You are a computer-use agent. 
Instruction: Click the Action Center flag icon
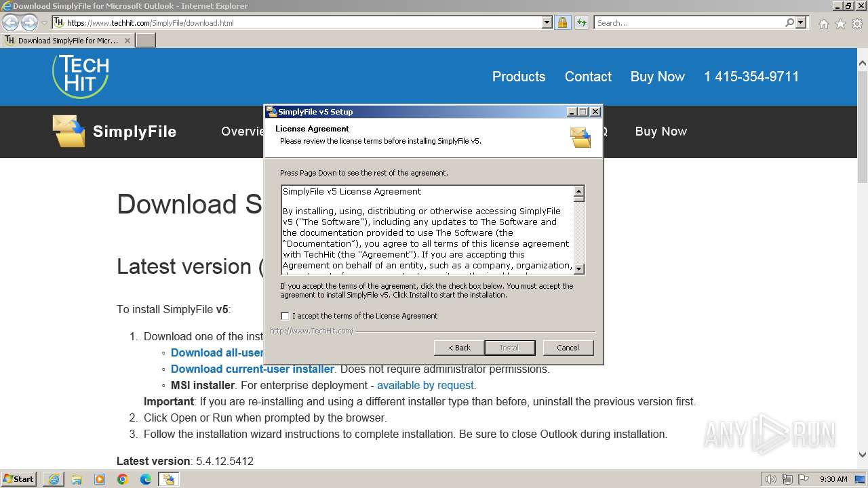804,479
